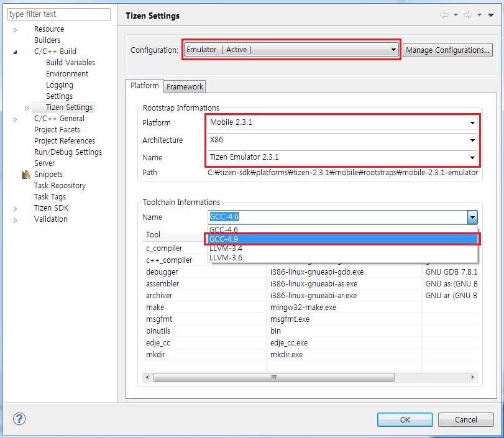
Task: Open the view menu triangle at top right
Action: (x=491, y=15)
